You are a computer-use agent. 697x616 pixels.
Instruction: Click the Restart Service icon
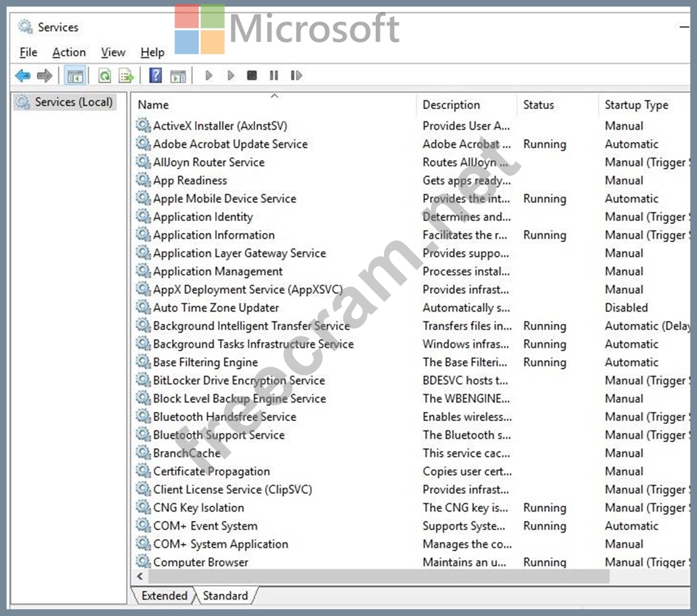[296, 75]
